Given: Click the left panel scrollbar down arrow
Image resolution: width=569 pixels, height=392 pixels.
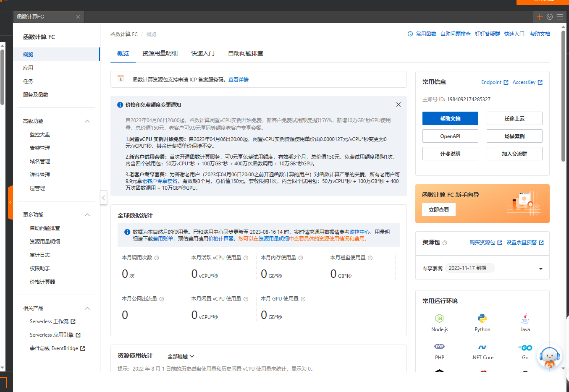Looking at the screenshot, I should click(3, 368).
